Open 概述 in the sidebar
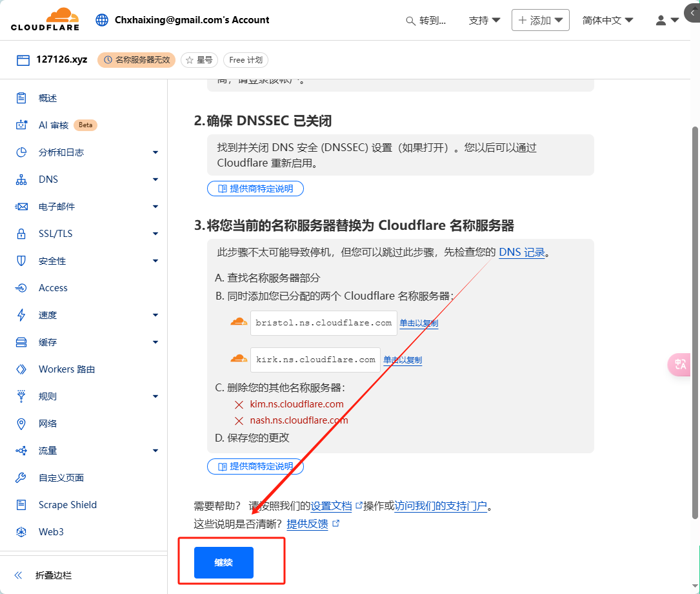The image size is (700, 594). point(48,98)
